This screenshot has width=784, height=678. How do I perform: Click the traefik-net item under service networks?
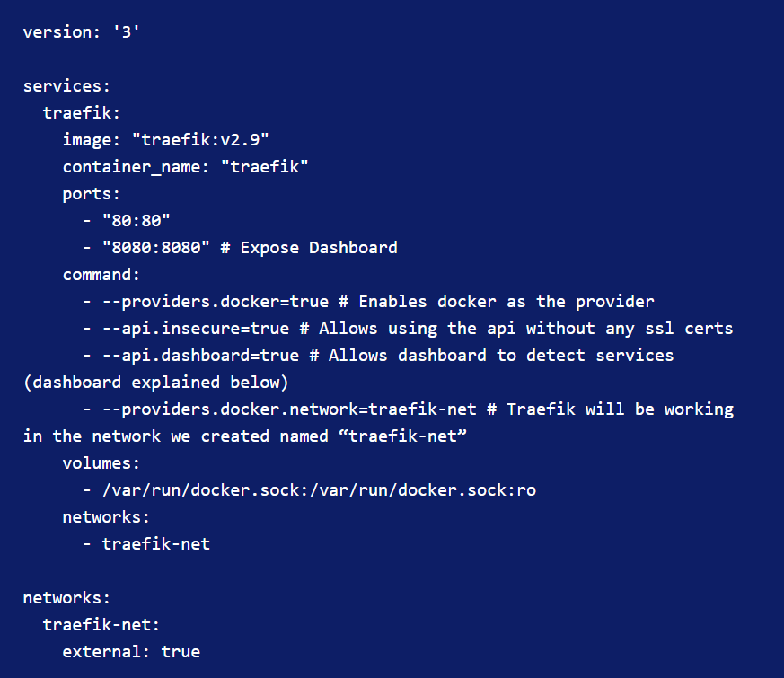156,544
